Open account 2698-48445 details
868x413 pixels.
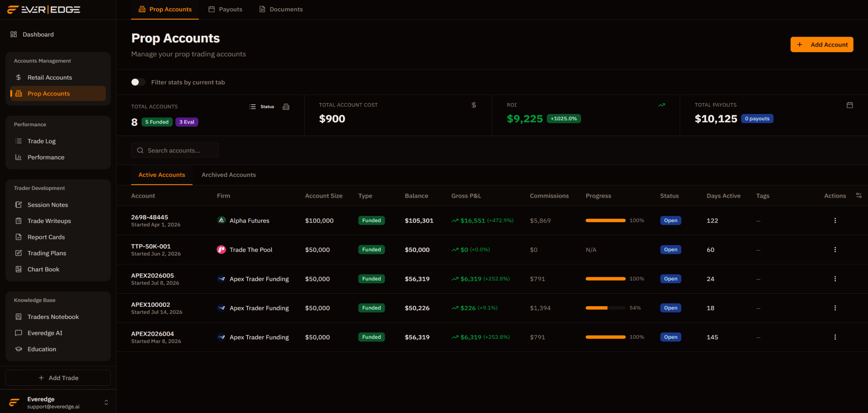click(x=150, y=217)
